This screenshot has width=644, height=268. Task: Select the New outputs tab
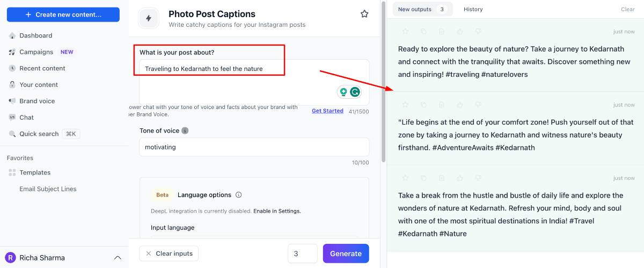tap(422, 9)
